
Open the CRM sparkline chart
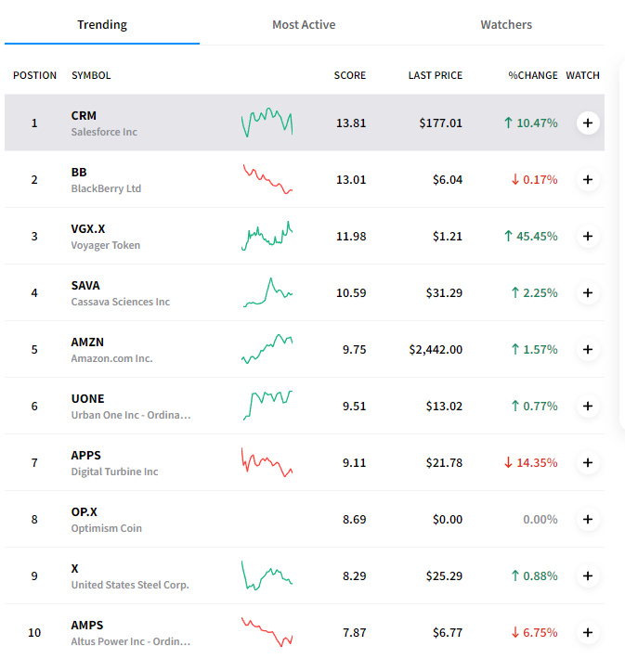(267, 123)
